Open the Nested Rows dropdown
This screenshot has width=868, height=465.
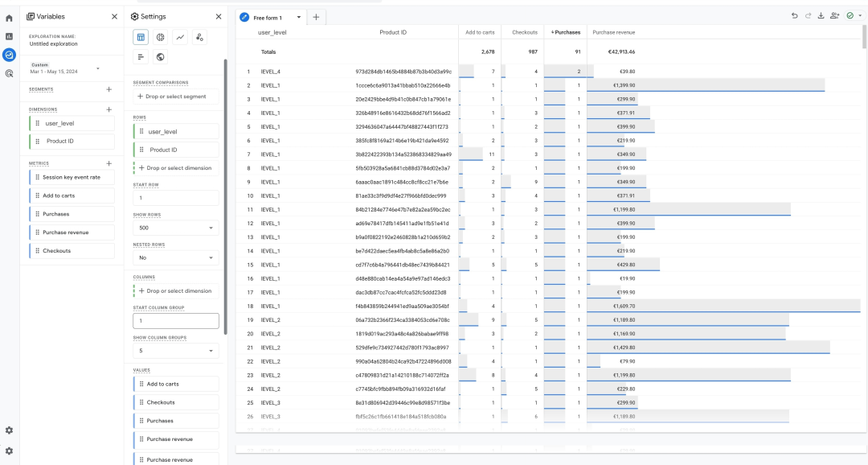coord(175,257)
